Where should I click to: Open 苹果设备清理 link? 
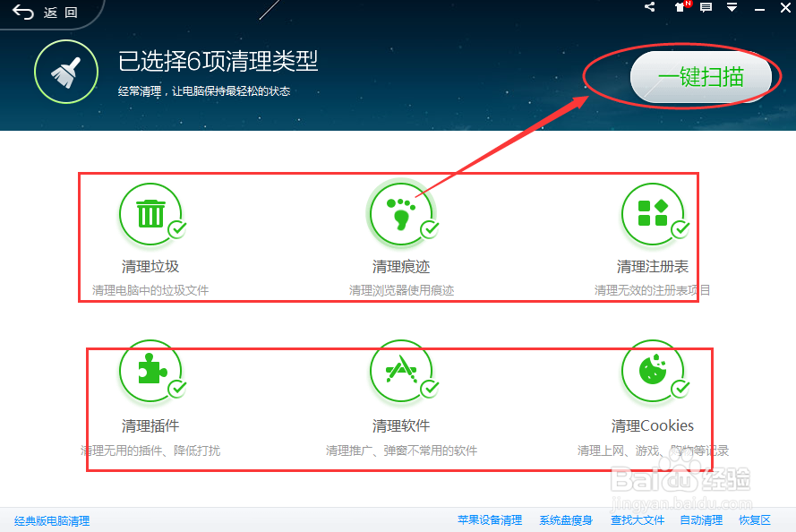tap(490, 520)
